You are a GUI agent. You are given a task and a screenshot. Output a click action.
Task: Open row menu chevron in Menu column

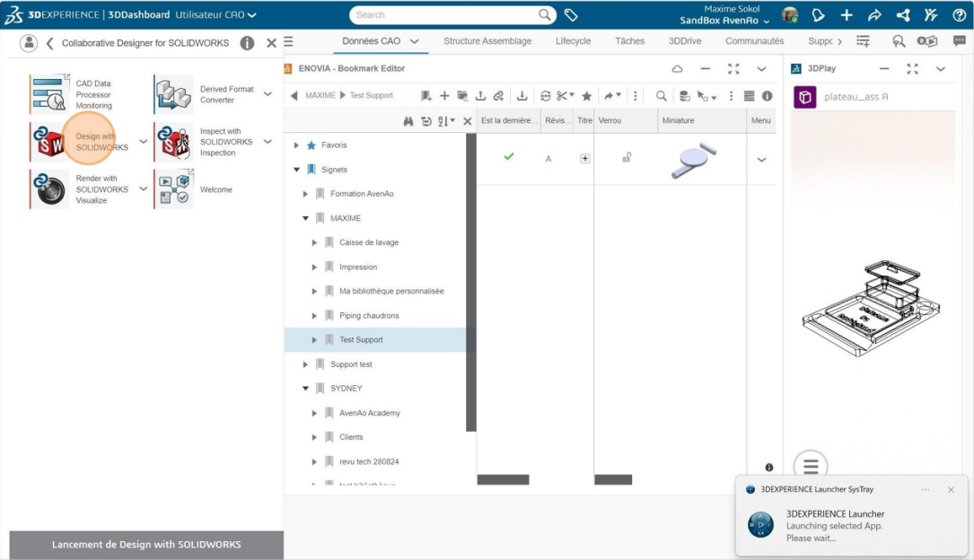761,160
